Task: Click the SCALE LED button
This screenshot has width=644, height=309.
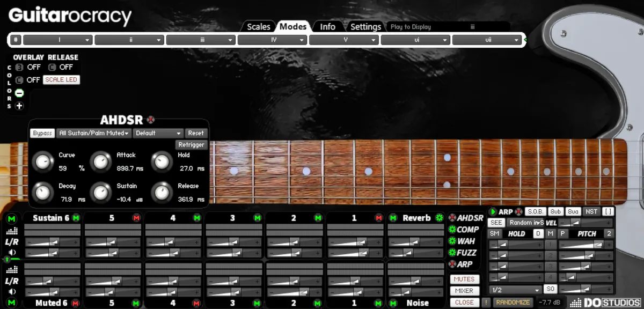Action: (61, 79)
